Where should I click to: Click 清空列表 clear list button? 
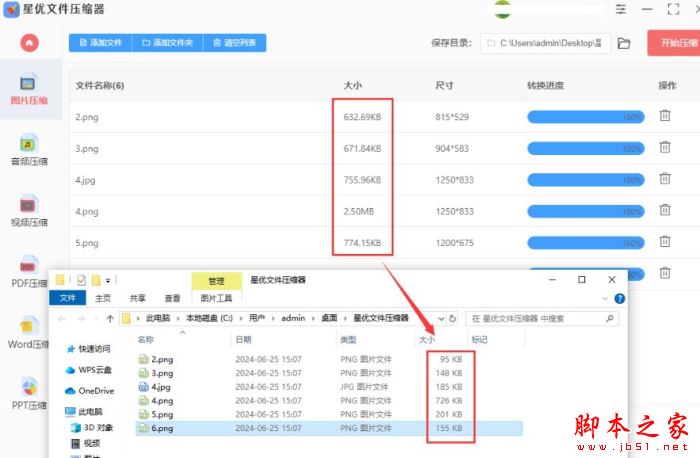[x=234, y=43]
